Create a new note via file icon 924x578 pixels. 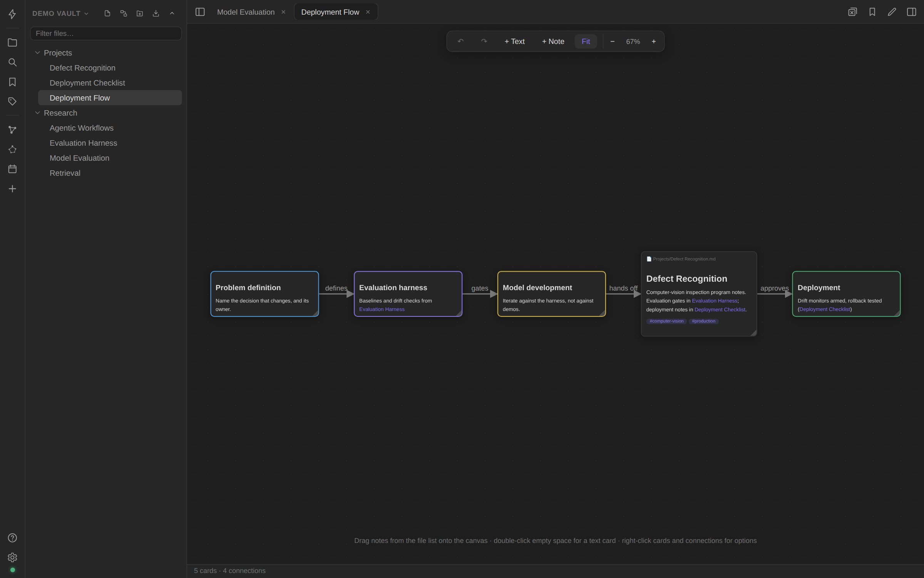[x=107, y=13]
